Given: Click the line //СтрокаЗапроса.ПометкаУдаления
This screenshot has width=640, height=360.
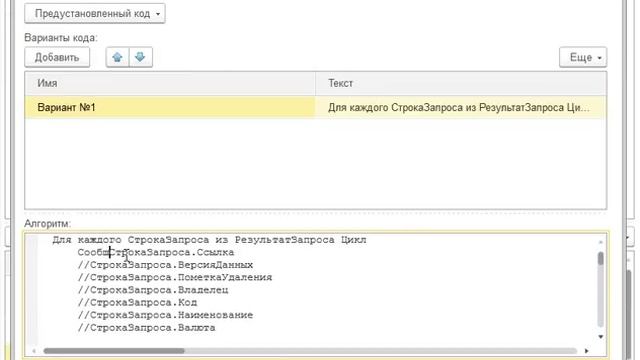Looking at the screenshot, I should click(175, 278).
